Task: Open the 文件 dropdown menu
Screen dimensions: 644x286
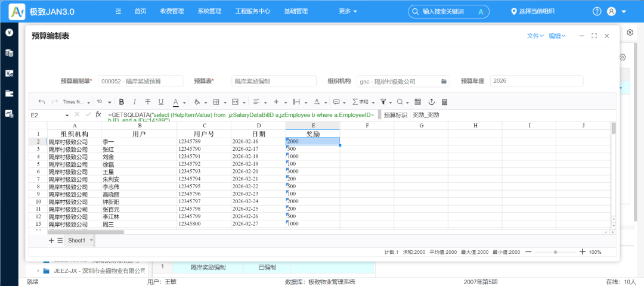Action: tap(535, 36)
